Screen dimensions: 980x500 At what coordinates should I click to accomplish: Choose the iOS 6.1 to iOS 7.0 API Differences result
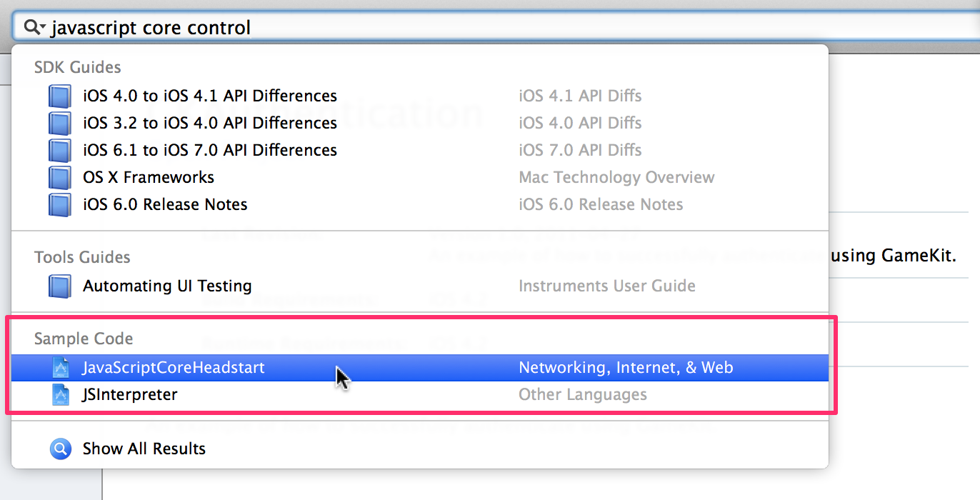tap(420, 150)
